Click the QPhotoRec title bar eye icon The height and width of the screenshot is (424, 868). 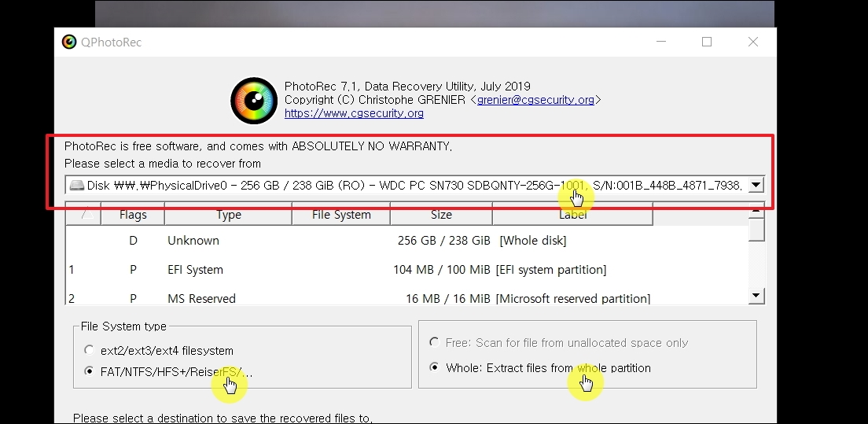coord(68,42)
